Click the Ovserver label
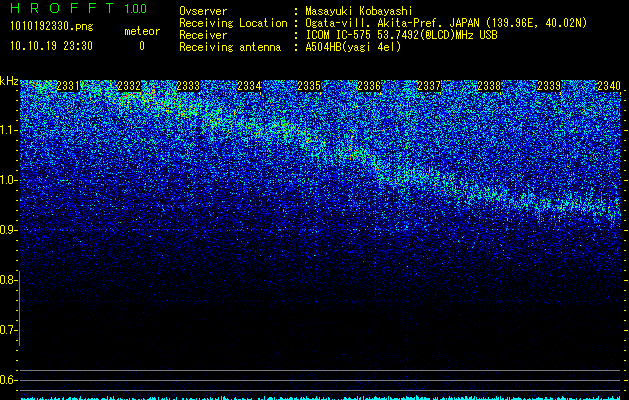The height and width of the screenshot is (400, 629). click(x=203, y=11)
